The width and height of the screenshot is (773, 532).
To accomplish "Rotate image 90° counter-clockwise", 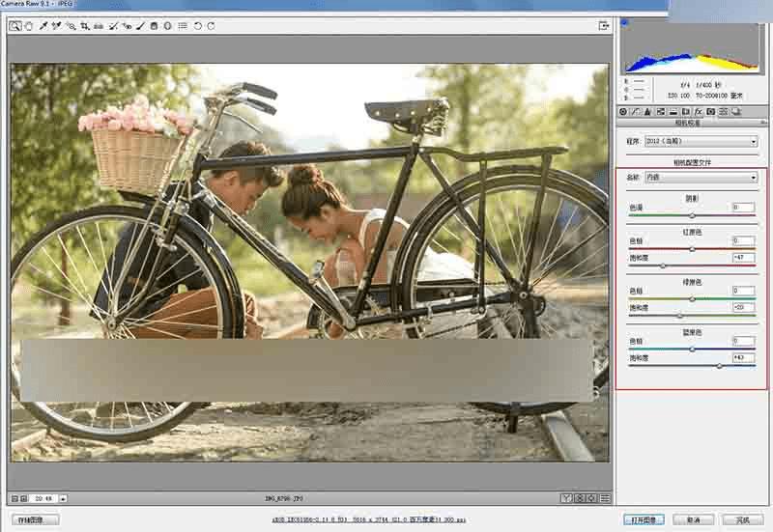I will pyautogui.click(x=198, y=26).
